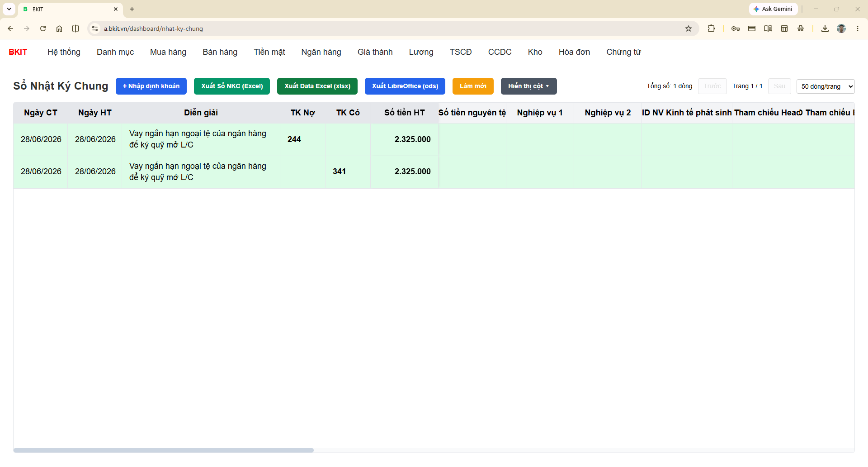Click + Nhập định khoản button

[151, 86]
